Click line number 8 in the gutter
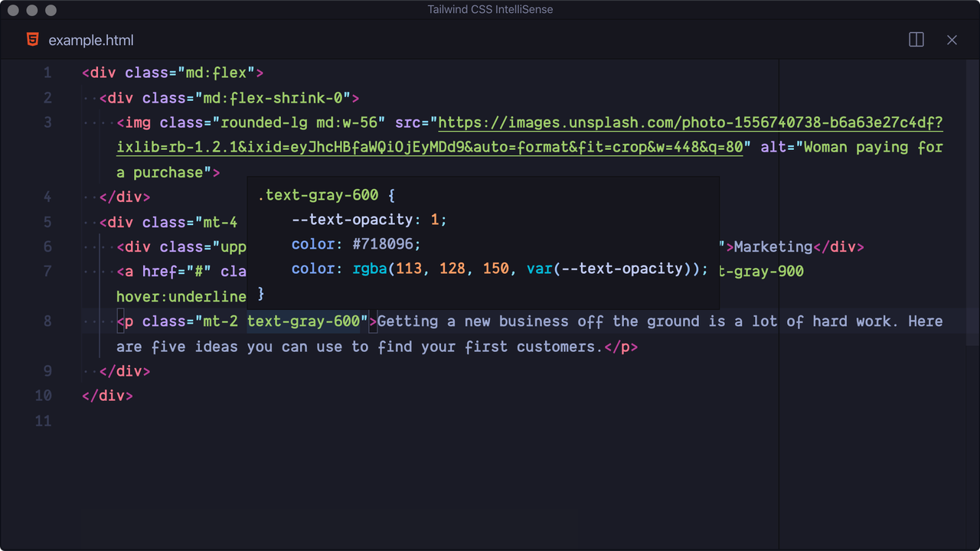980x551 pixels. click(x=47, y=321)
